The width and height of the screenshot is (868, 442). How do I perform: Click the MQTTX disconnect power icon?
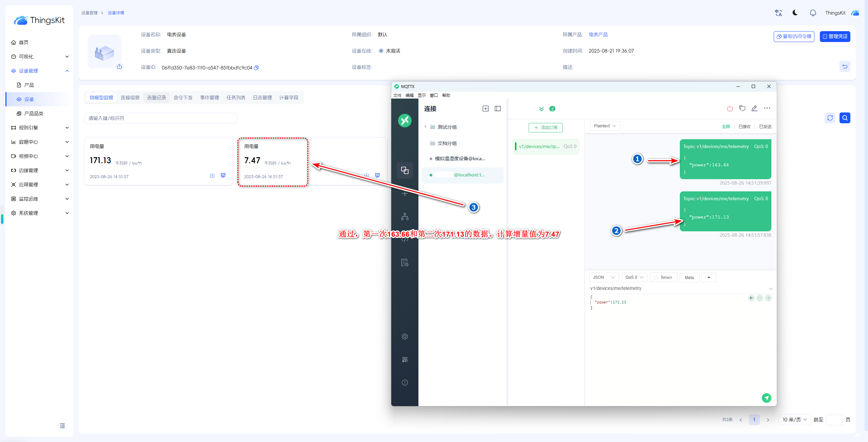(730, 108)
